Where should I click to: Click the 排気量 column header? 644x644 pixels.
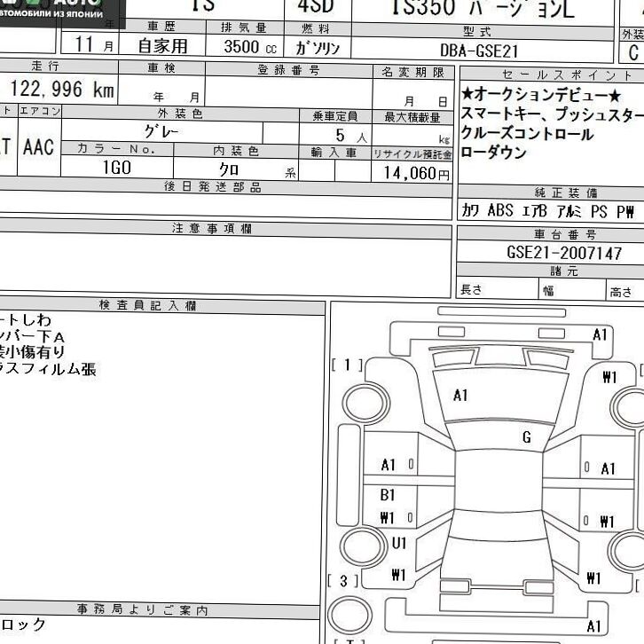click(244, 27)
